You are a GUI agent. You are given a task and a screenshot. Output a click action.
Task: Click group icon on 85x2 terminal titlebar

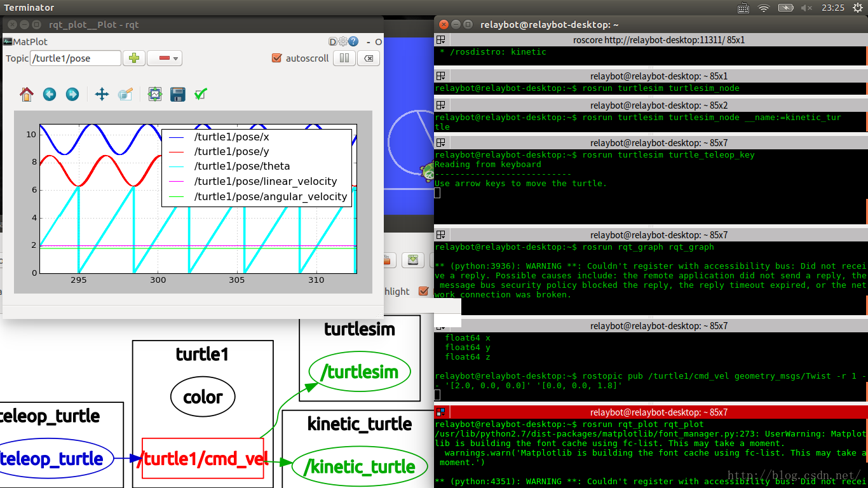(x=440, y=105)
